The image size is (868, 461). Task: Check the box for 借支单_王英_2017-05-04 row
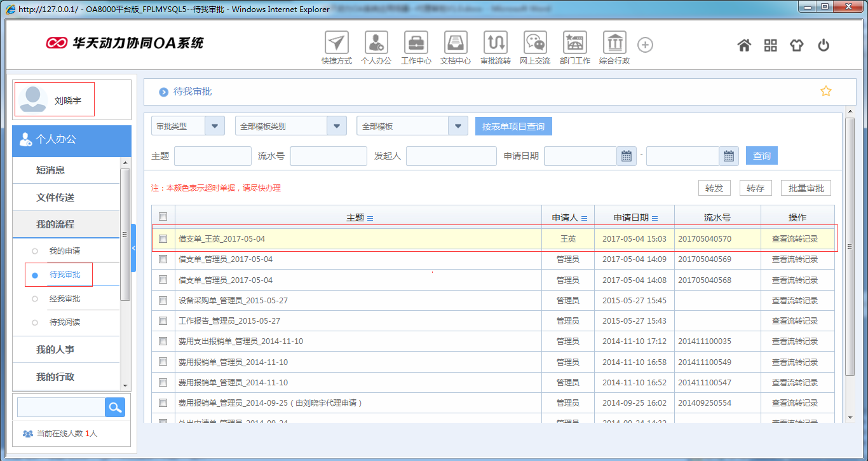(163, 239)
